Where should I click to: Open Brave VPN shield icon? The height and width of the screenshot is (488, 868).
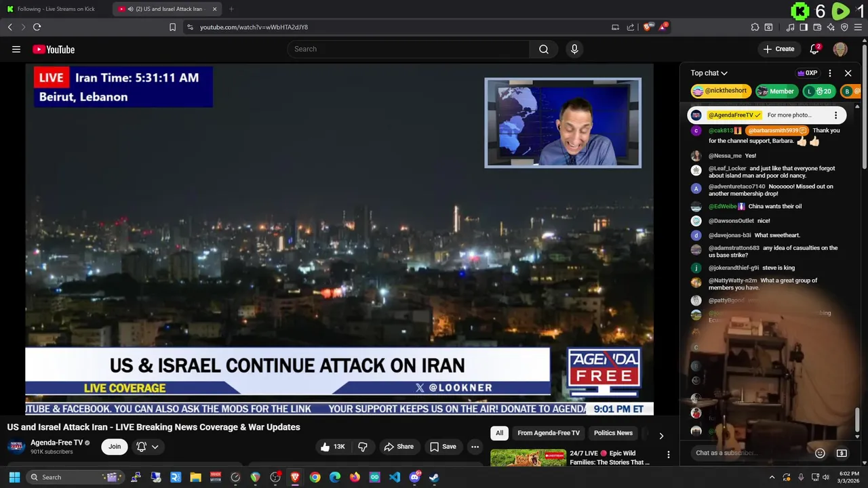point(844,27)
